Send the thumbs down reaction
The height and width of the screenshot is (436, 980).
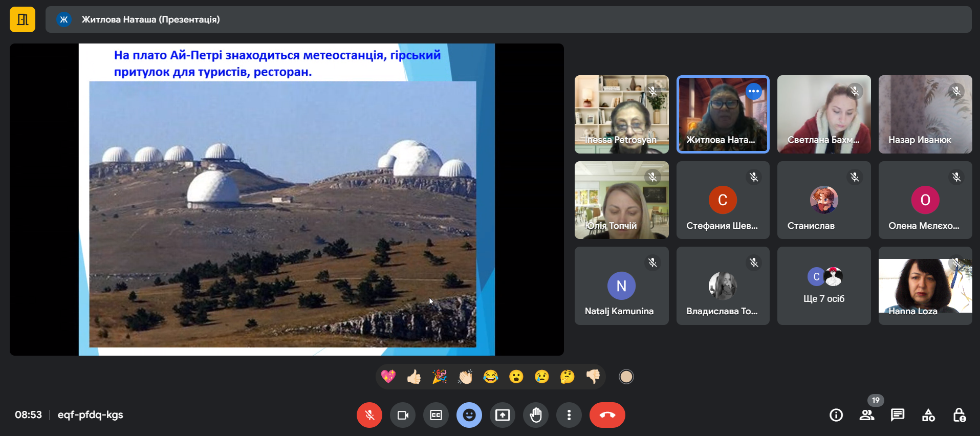pyautogui.click(x=593, y=377)
